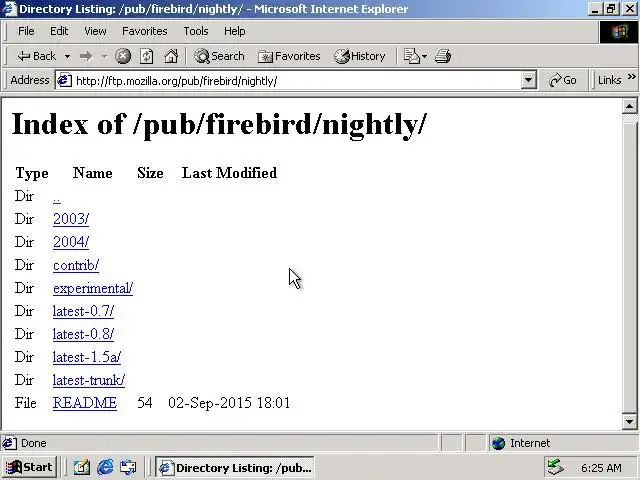Open the experimental/ directory link

coord(93,288)
